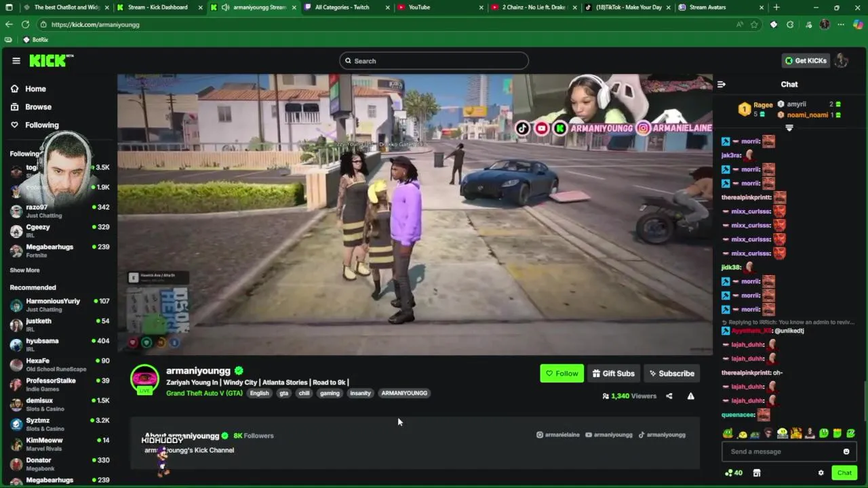Focus the Kick search field
Screen dimensions: 868x488
(x=434, y=61)
